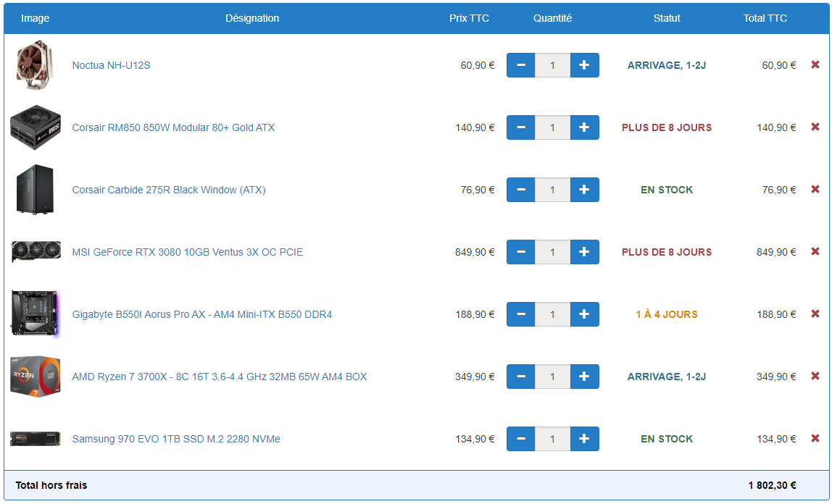This screenshot has width=832, height=504.
Task: Remove Corsair Carbide 275R from the cart
Action: point(815,189)
